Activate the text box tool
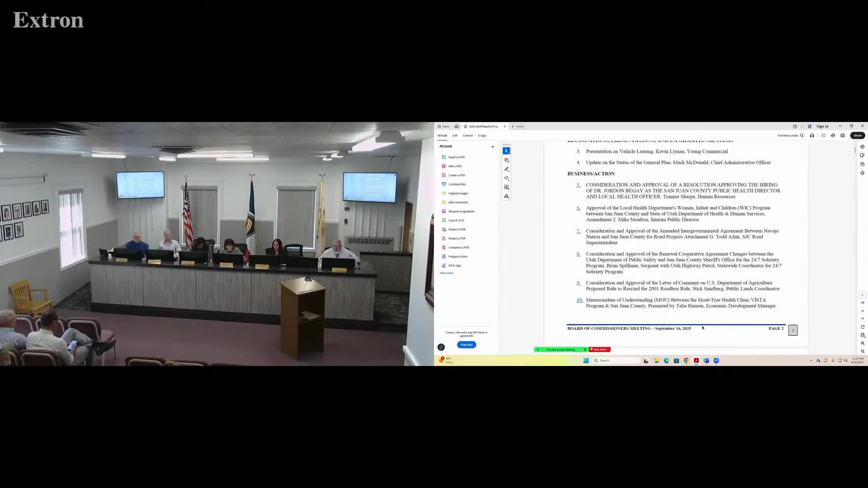 [x=506, y=187]
